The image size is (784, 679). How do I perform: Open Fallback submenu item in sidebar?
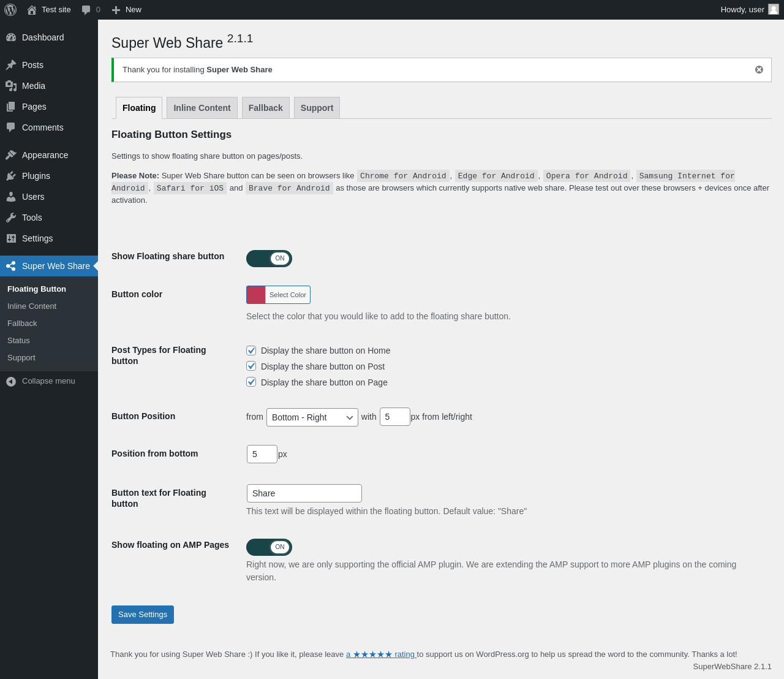point(49,324)
